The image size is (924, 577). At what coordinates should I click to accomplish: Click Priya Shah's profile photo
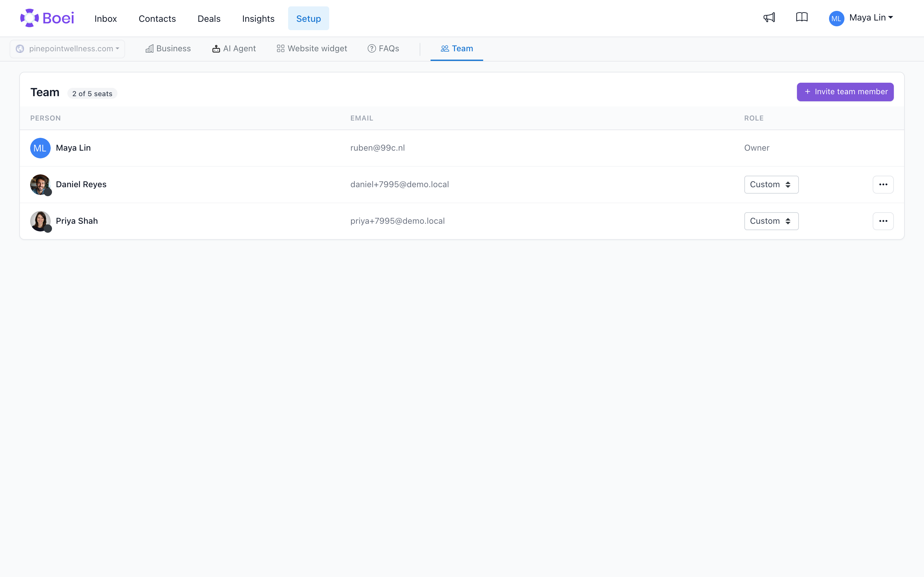pyautogui.click(x=40, y=221)
